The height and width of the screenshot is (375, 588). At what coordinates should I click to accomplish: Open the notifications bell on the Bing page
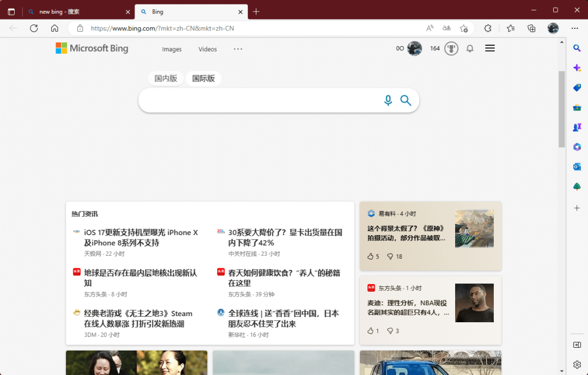coord(470,48)
